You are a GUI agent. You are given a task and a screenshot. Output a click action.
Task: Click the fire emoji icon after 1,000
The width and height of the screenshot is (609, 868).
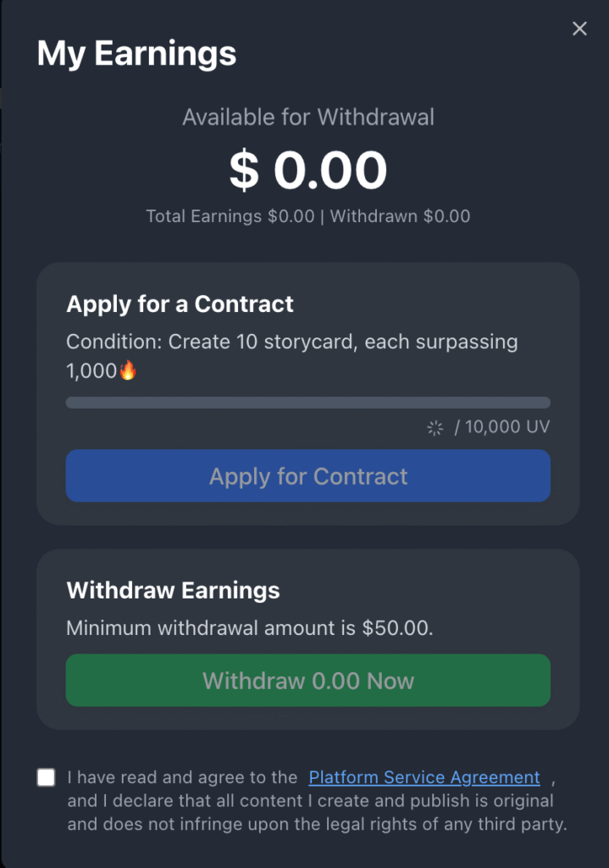pyautogui.click(x=128, y=370)
